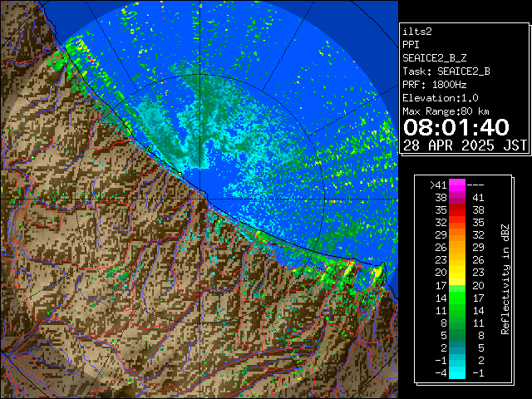Click the magenta >41 dBZ color swatch

(x=457, y=185)
